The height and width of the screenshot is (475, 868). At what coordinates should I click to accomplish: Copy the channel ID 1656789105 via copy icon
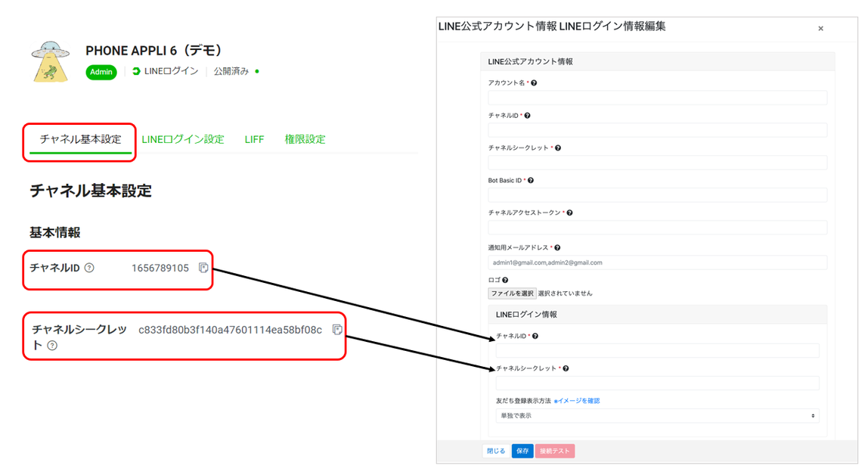pyautogui.click(x=203, y=268)
